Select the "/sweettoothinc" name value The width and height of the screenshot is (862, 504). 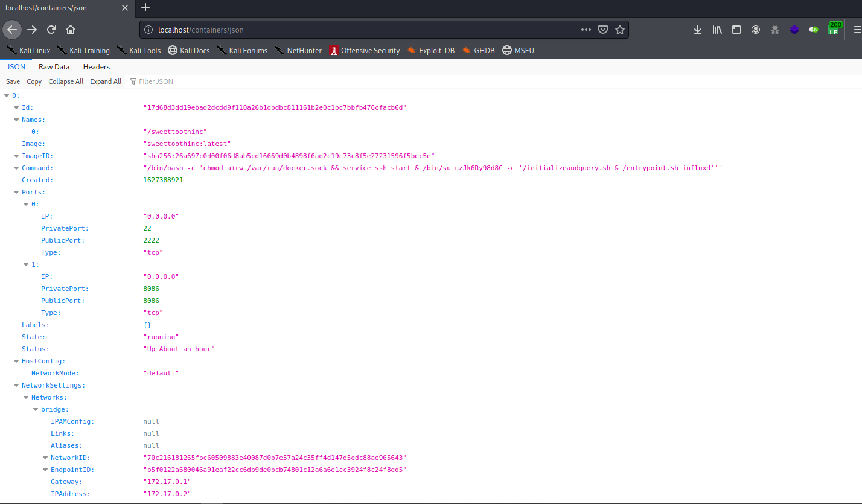[175, 132]
